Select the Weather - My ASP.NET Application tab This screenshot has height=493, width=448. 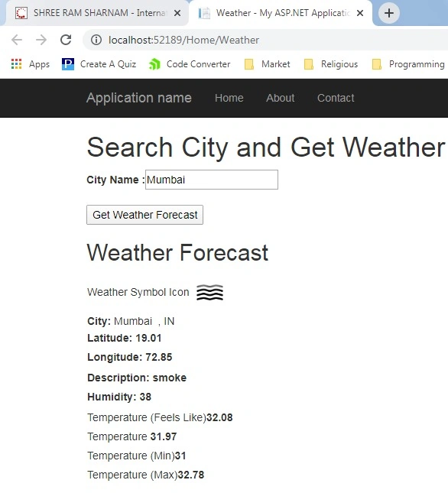click(281, 13)
